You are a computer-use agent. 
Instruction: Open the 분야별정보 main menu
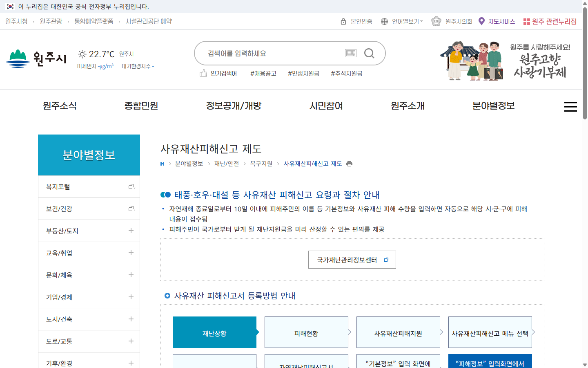[493, 106]
